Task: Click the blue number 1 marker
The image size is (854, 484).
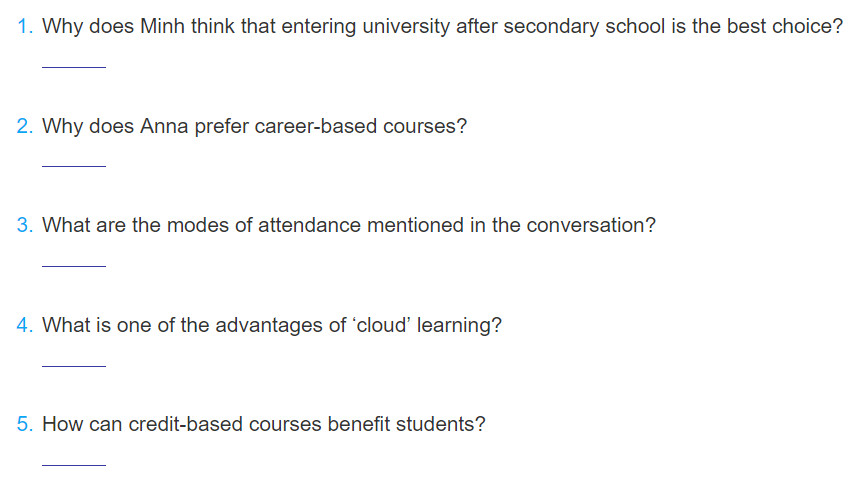Action: pos(25,26)
